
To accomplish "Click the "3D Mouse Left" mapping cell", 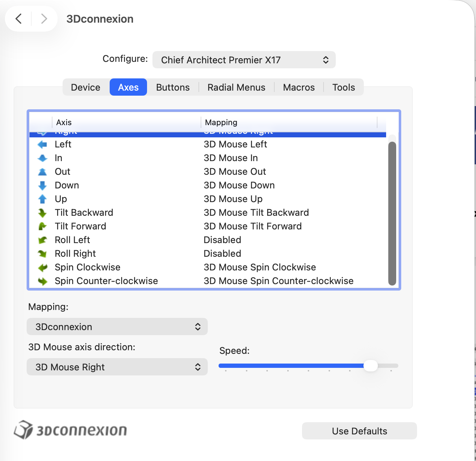I will point(235,145).
